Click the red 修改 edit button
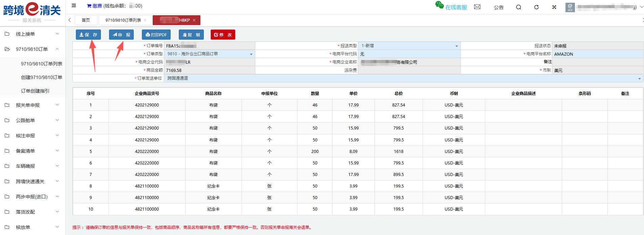Screen dimensions: 644x235 [x=223, y=35]
